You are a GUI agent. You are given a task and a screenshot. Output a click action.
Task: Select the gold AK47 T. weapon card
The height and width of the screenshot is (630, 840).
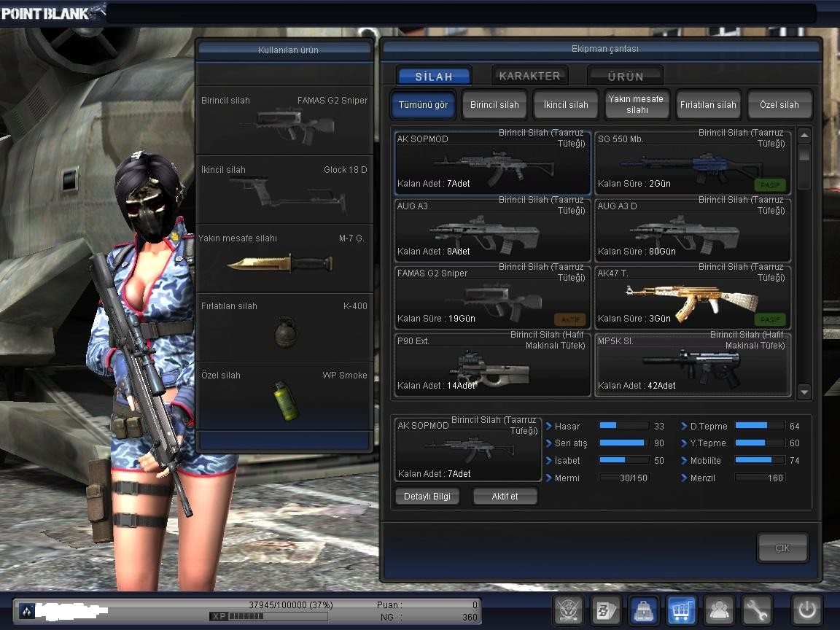point(693,297)
